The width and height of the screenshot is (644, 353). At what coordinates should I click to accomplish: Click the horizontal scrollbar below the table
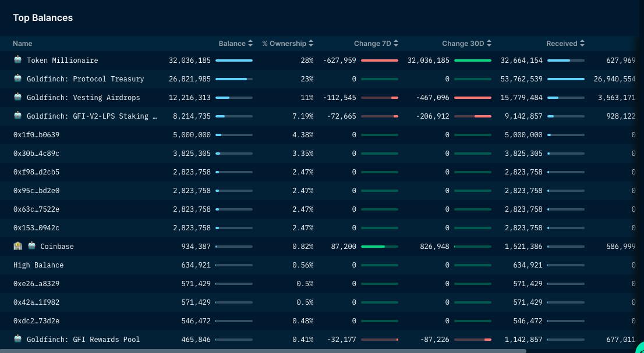pyautogui.click(x=263, y=351)
